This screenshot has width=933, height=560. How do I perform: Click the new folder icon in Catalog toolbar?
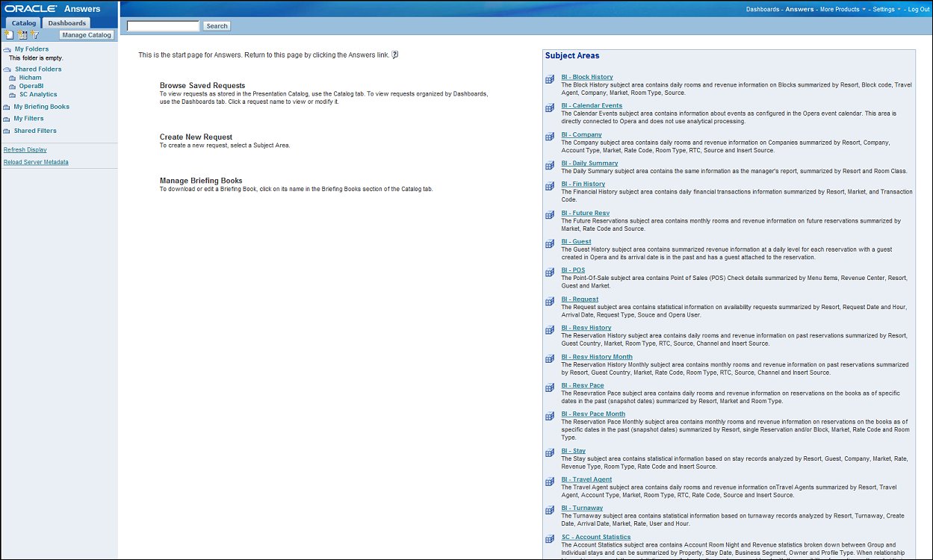(x=22, y=34)
